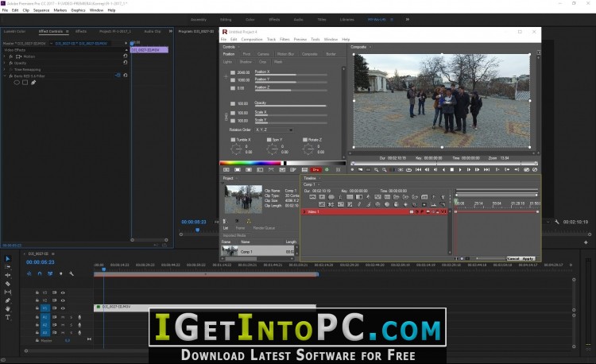
Task: Toggle Snap magnet in timeline header
Action: (x=40, y=273)
